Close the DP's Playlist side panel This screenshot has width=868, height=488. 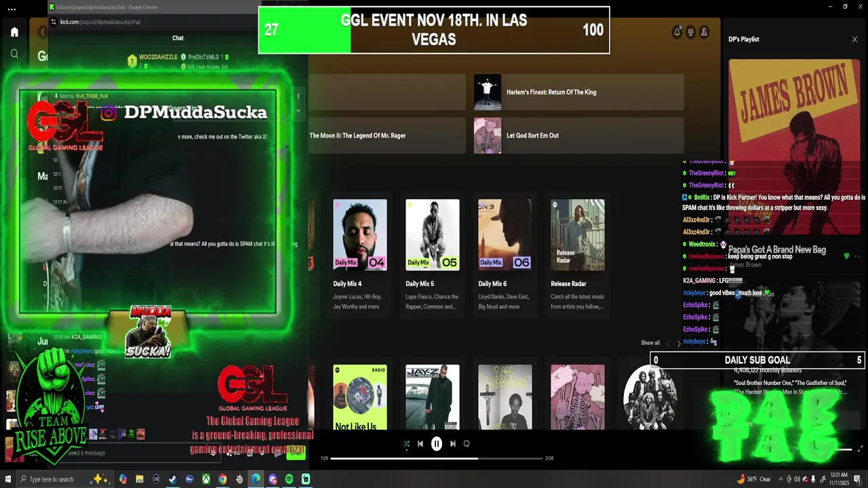[x=854, y=39]
